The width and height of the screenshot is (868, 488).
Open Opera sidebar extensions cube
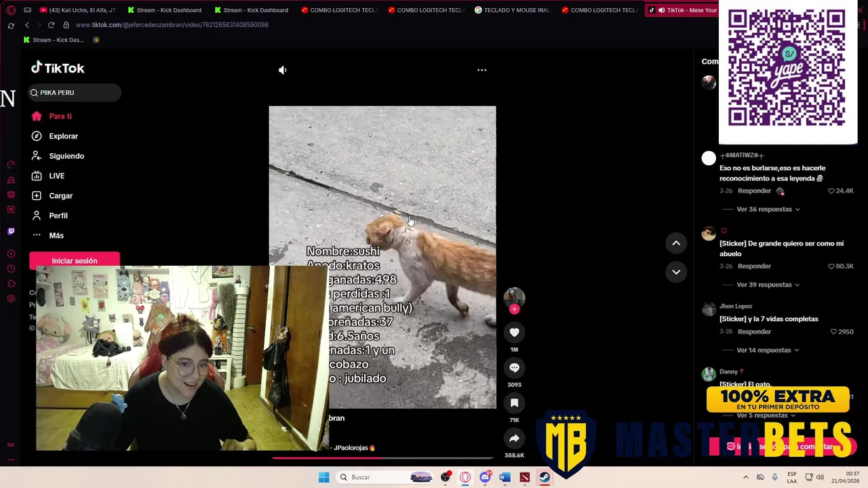[x=11, y=284]
